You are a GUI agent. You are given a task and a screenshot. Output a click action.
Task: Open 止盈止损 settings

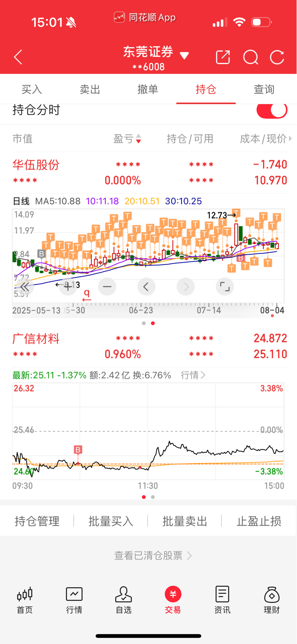259,521
